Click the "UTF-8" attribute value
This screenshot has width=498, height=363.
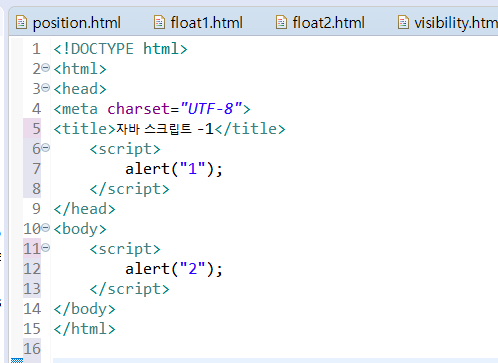pyautogui.click(x=211, y=109)
